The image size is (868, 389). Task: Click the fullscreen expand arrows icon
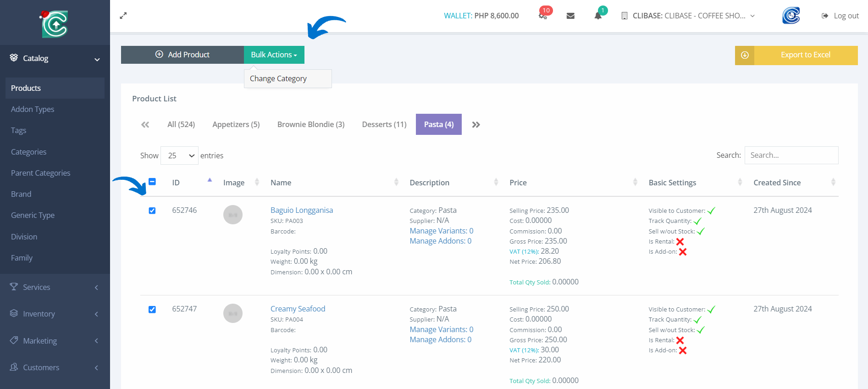pos(123,16)
